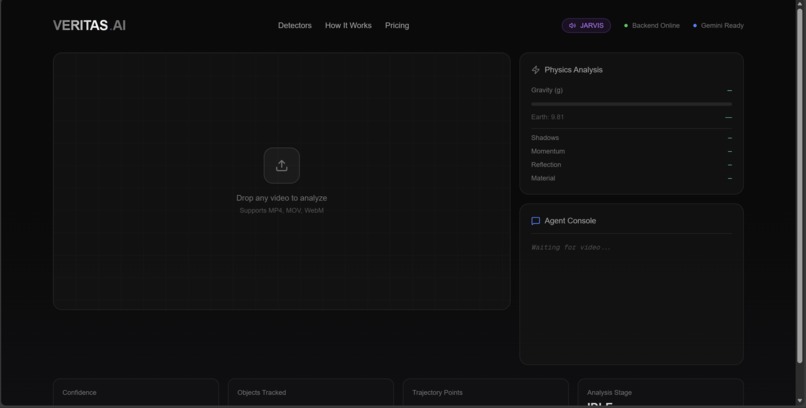The height and width of the screenshot is (408, 806).
Task: Click the upload icon in drop zone
Action: click(282, 165)
